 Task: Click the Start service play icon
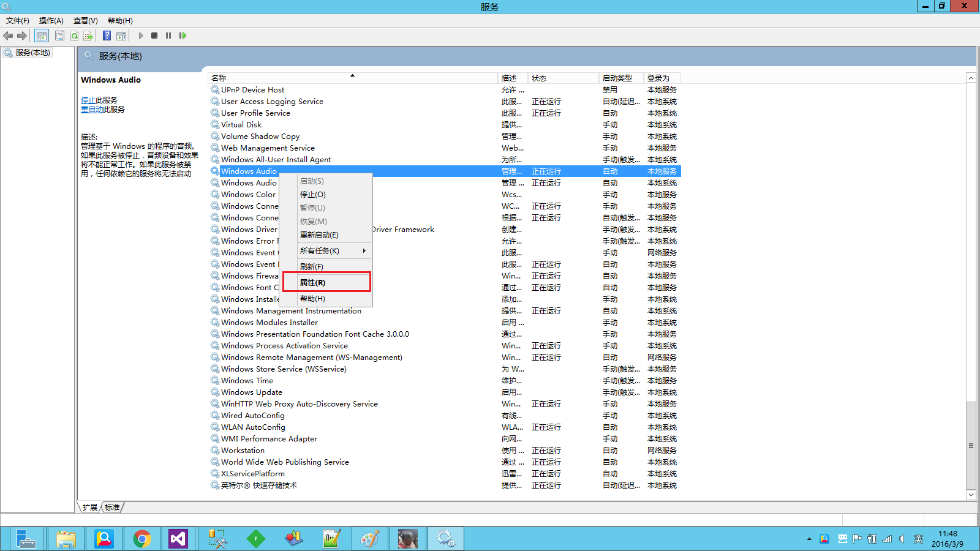[x=141, y=36]
